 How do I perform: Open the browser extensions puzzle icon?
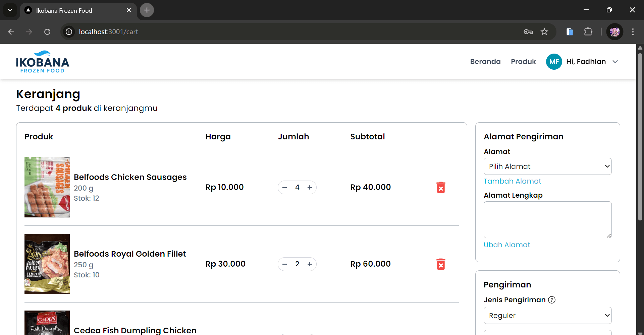point(588,32)
